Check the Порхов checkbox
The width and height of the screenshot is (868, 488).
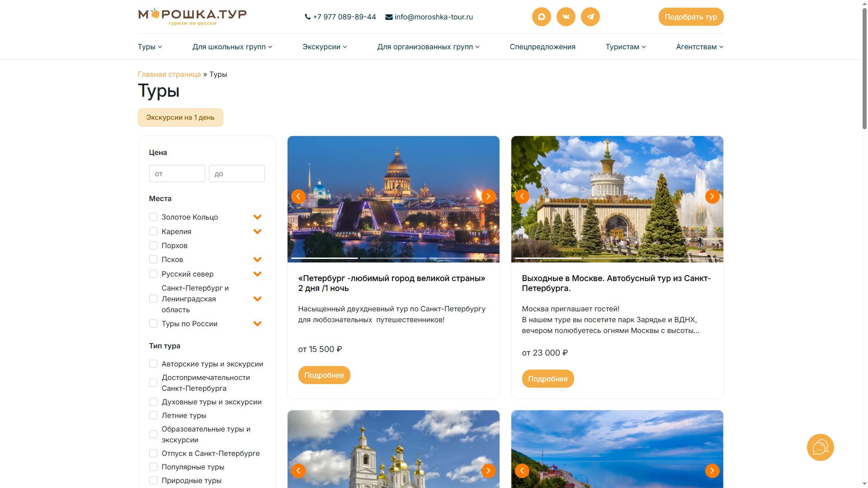coord(153,245)
